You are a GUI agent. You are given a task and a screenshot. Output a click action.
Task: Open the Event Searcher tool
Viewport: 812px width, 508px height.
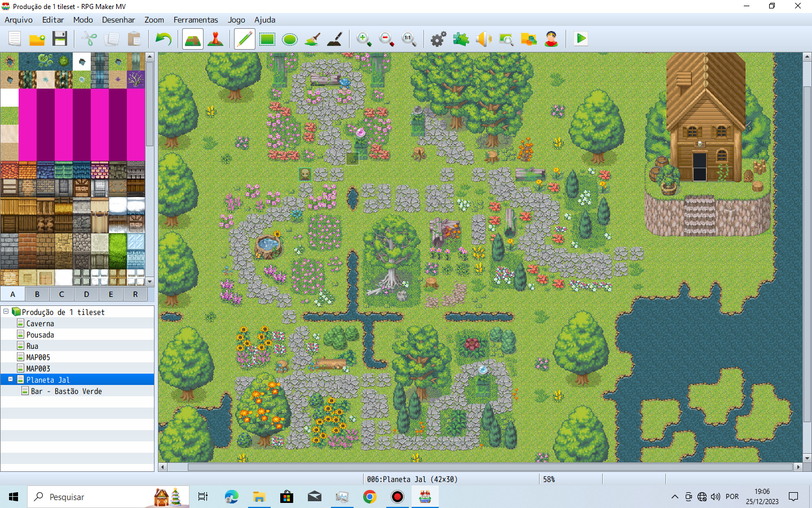click(x=506, y=39)
